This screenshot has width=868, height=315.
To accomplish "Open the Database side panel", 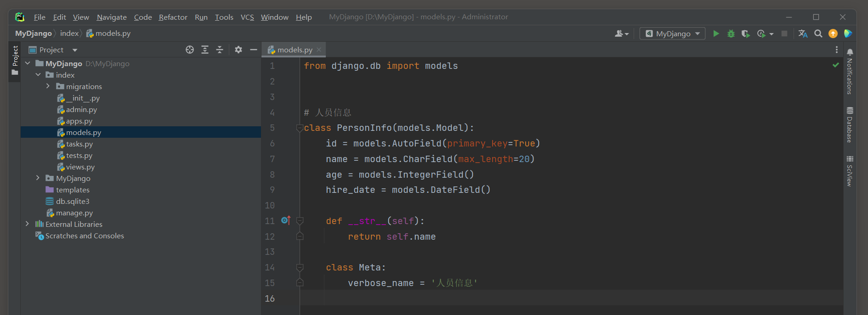I will [850, 125].
